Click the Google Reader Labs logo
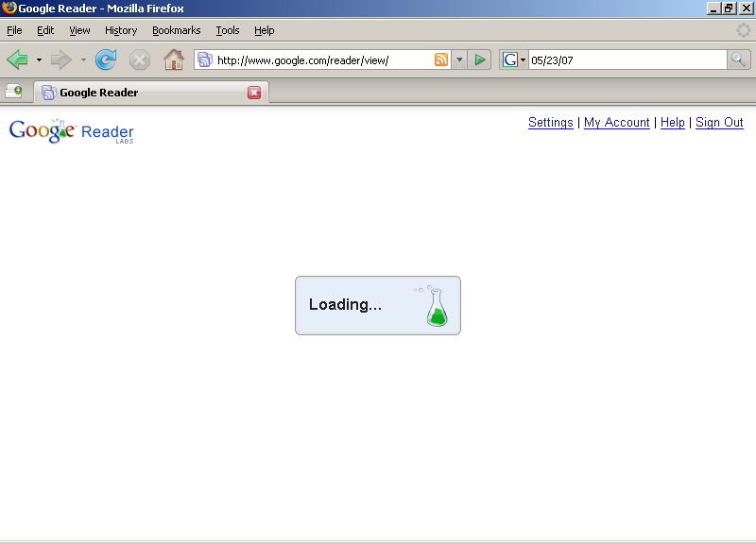756x544 pixels. pos(72,131)
